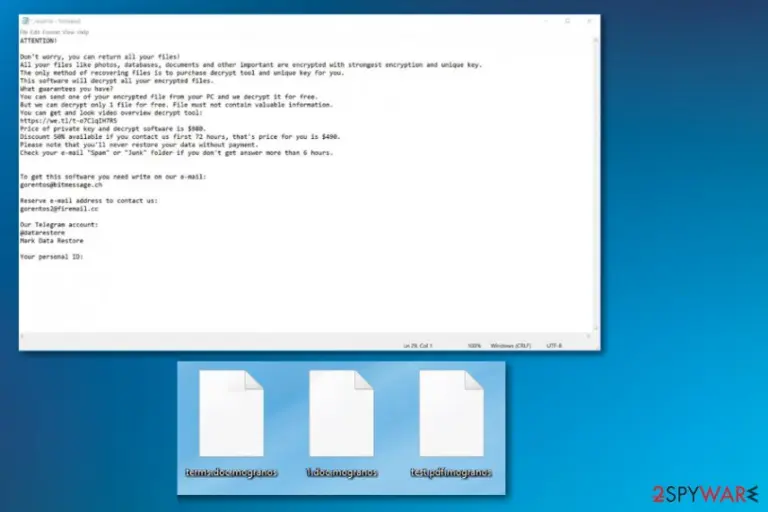Click the 'Discount 50% available' line
The height and width of the screenshot is (512, 768).
[x=180, y=137]
